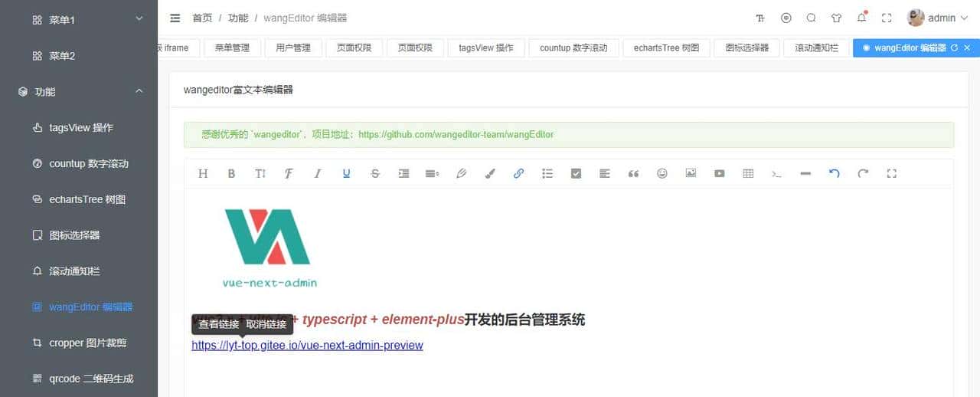The height and width of the screenshot is (397, 980).
Task: Open countup 数字滚动 in the sidebar
Action: pyautogui.click(x=79, y=163)
